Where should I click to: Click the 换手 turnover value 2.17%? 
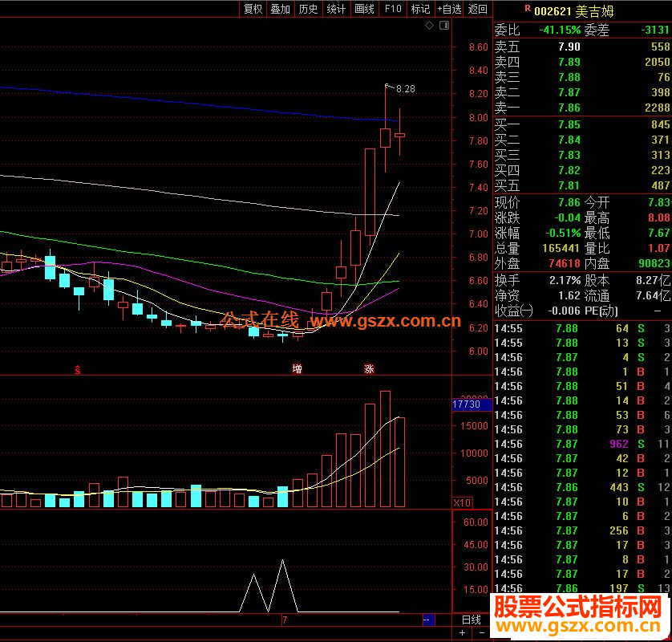(x=565, y=280)
